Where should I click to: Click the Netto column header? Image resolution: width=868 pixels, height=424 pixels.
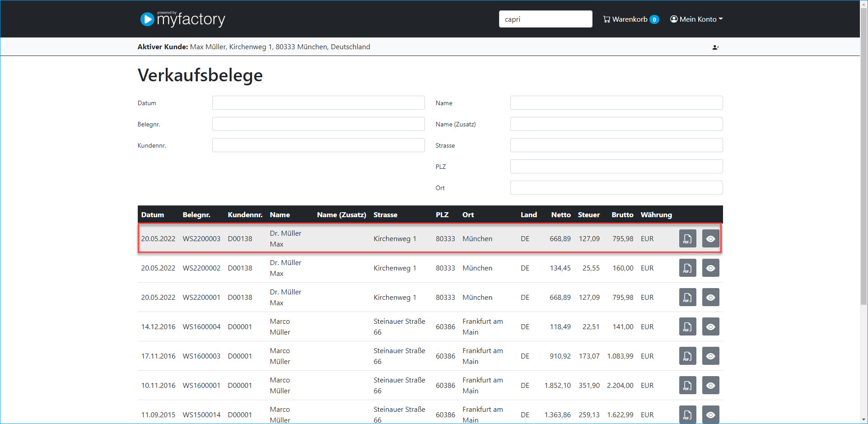[561, 215]
